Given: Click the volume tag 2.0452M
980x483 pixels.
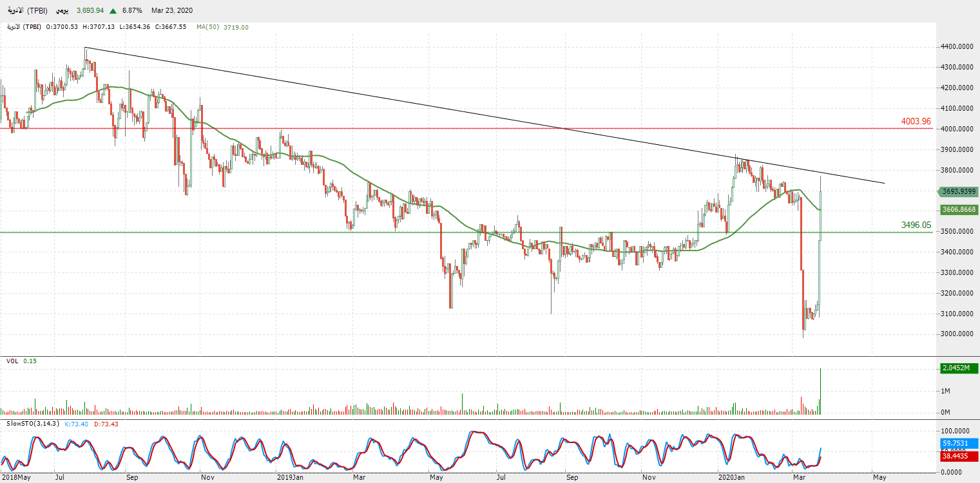Looking at the screenshot, I should 960,368.
